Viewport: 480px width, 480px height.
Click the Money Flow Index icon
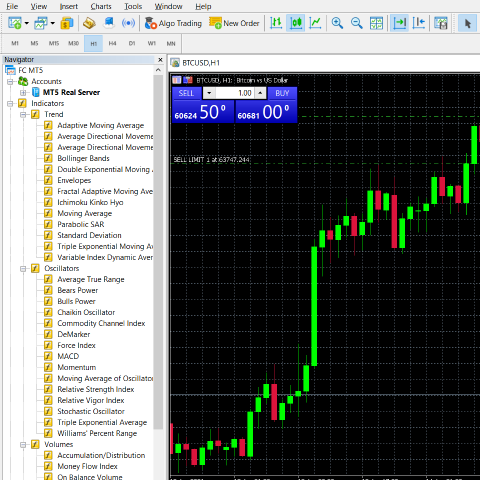(48, 466)
